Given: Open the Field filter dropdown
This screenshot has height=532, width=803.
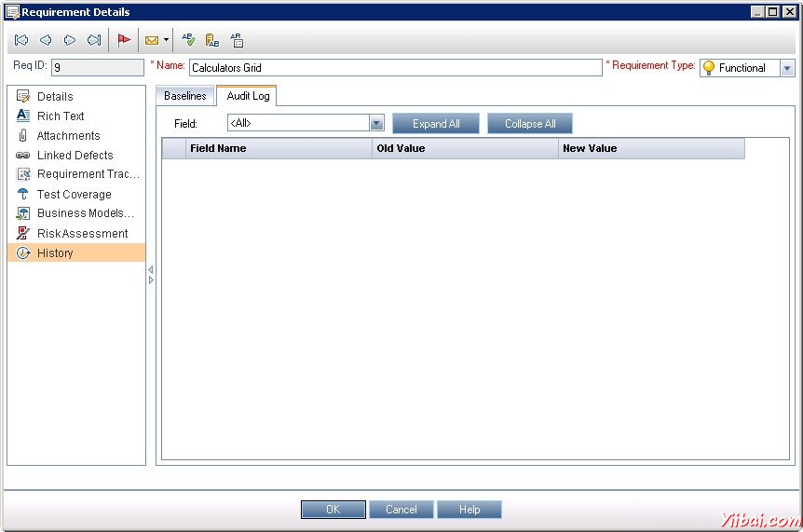Looking at the screenshot, I should pyautogui.click(x=376, y=123).
